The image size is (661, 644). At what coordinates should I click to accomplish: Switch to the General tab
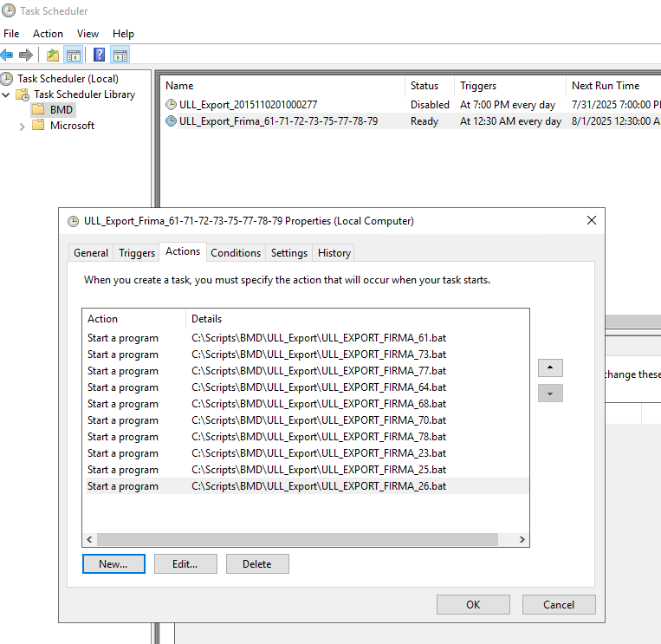click(x=91, y=253)
